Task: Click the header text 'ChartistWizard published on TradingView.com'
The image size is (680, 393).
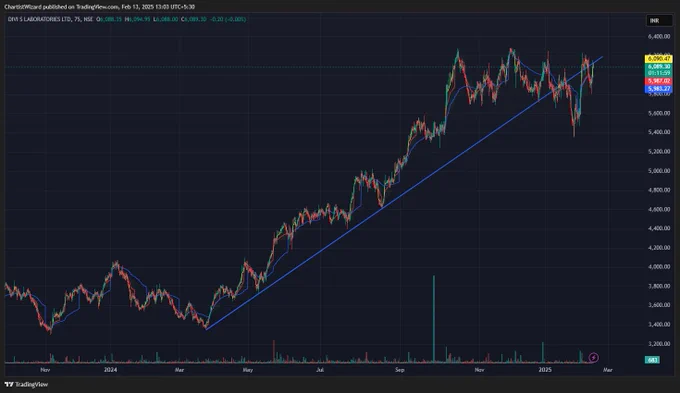Action: tap(62, 7)
